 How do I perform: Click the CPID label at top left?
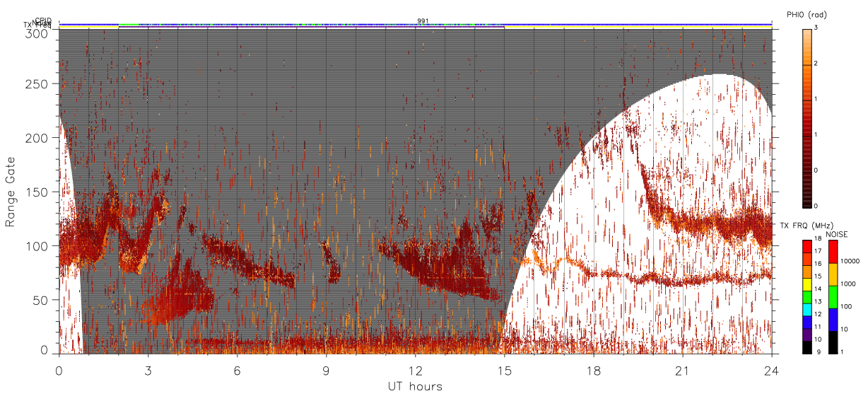[x=43, y=21]
